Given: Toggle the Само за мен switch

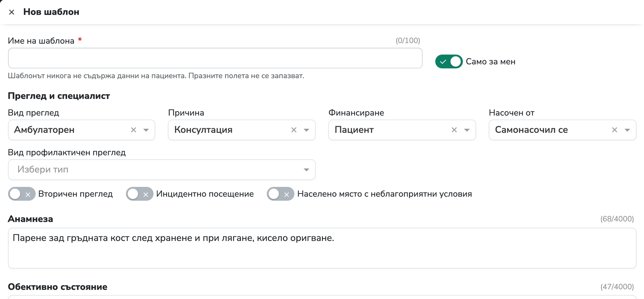Looking at the screenshot, I should 449,61.
